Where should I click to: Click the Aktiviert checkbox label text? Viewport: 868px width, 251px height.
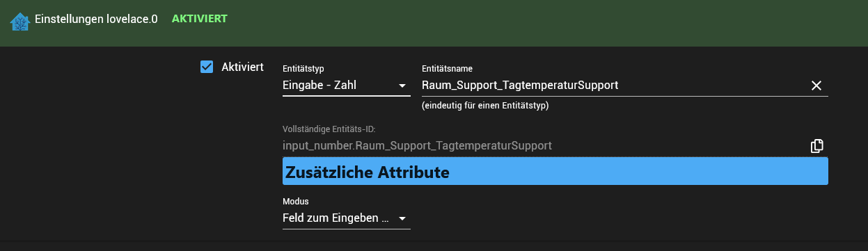click(242, 67)
